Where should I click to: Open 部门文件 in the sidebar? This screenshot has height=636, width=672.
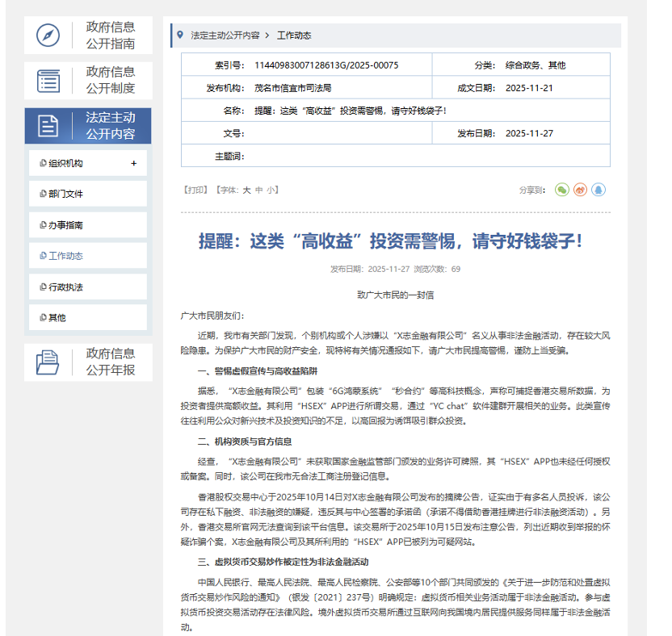[65, 194]
